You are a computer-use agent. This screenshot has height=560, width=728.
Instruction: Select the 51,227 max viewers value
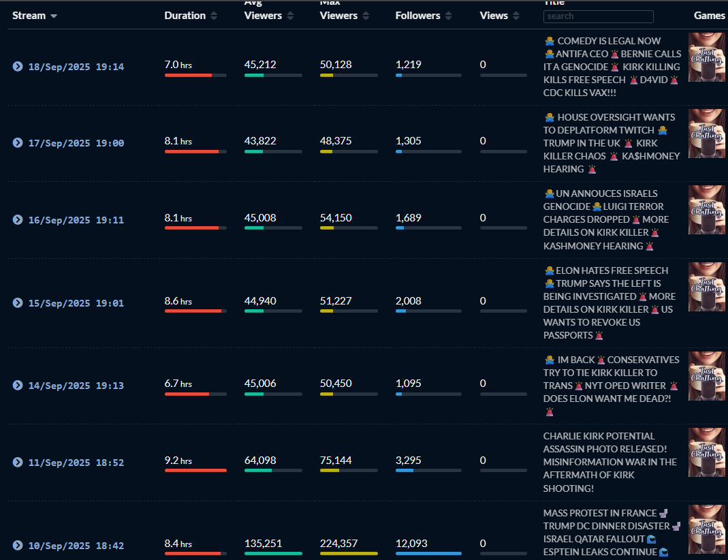click(336, 301)
